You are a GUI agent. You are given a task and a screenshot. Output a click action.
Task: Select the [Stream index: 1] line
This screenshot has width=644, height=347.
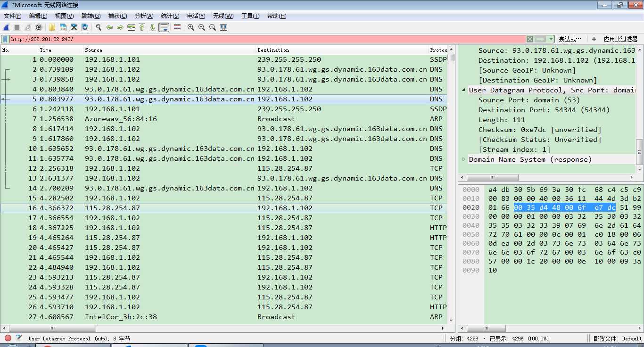(x=514, y=149)
